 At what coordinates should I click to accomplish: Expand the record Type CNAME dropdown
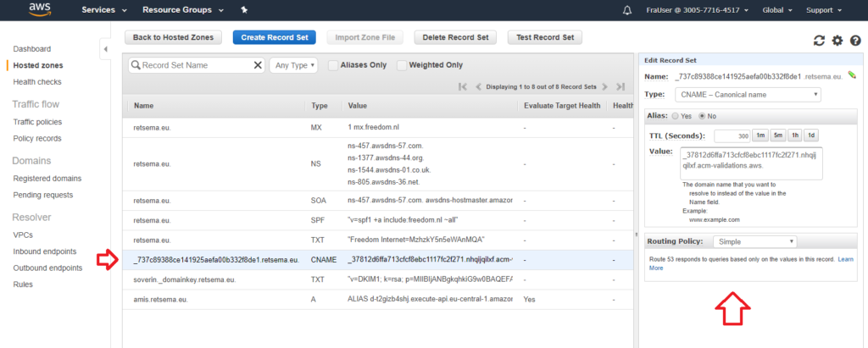coord(747,94)
